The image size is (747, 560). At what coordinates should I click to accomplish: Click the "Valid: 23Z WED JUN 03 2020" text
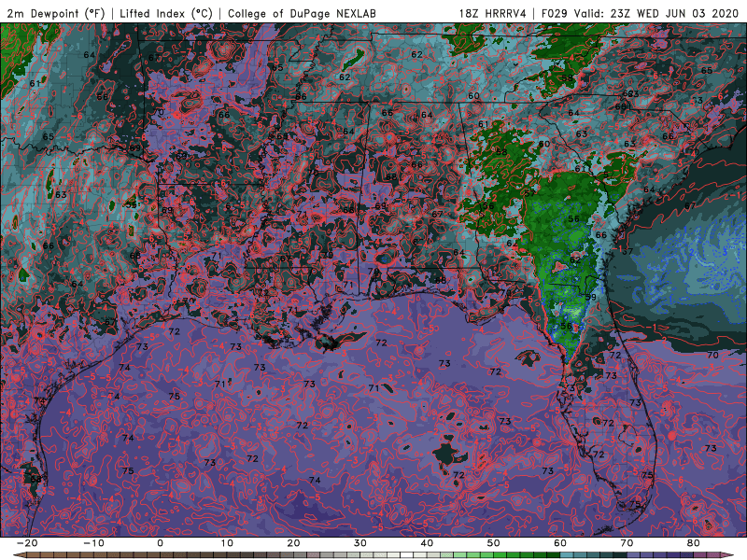pyautogui.click(x=656, y=14)
